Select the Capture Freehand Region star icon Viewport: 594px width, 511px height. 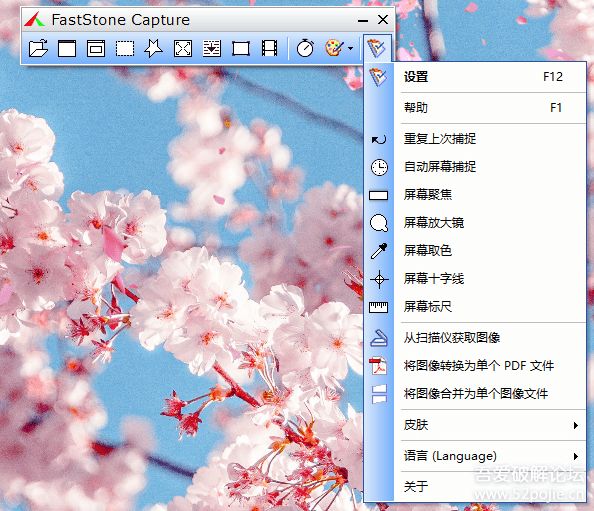153,48
